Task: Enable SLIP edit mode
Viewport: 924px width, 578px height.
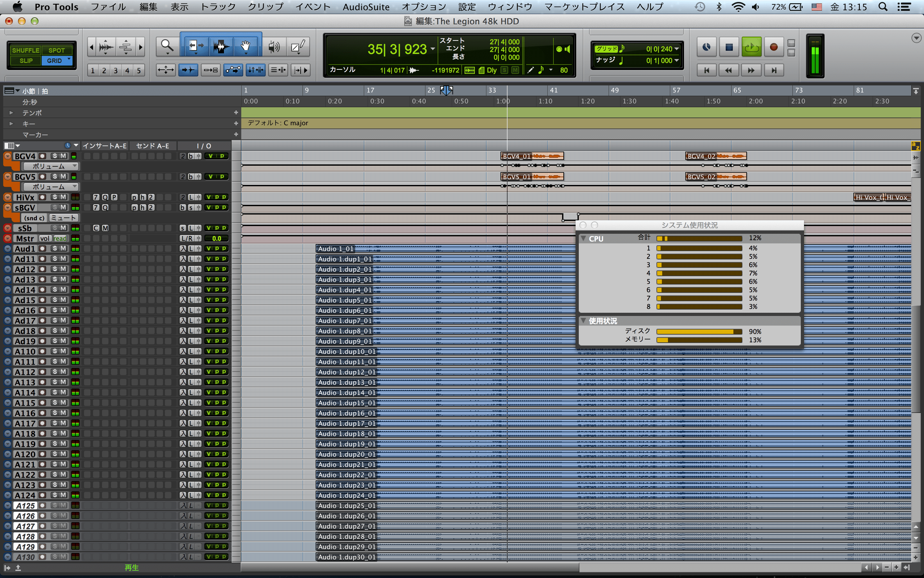Action: click(x=26, y=61)
